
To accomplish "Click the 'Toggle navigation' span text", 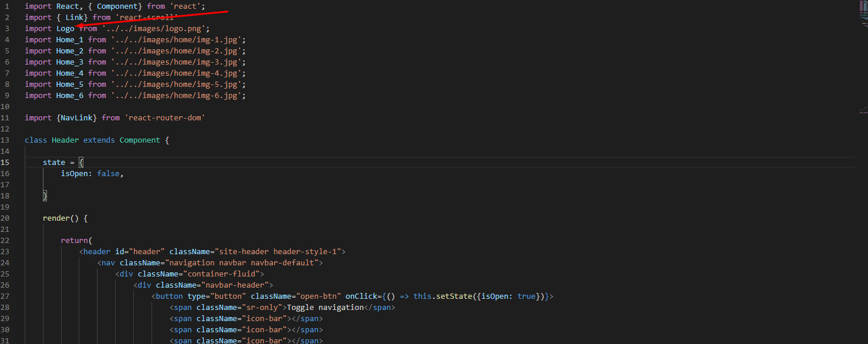I will [x=325, y=308].
